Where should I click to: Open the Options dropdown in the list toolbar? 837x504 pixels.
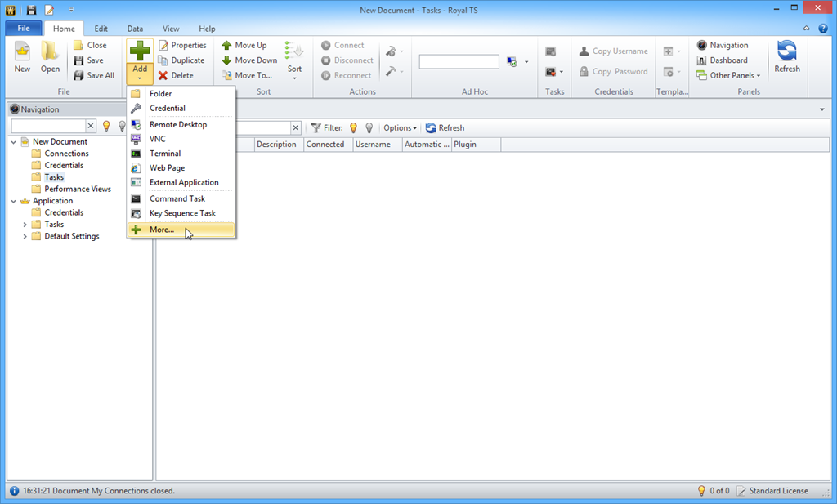tap(400, 128)
